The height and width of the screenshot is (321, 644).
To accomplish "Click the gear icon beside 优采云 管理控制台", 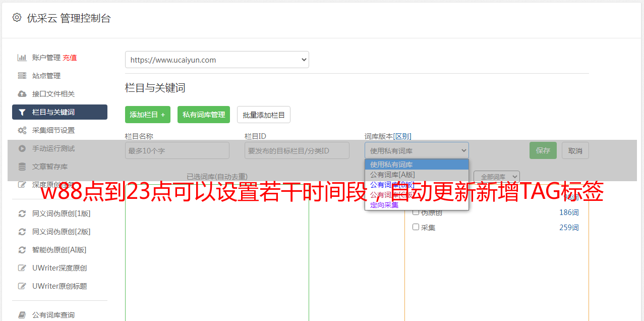I will point(17,18).
